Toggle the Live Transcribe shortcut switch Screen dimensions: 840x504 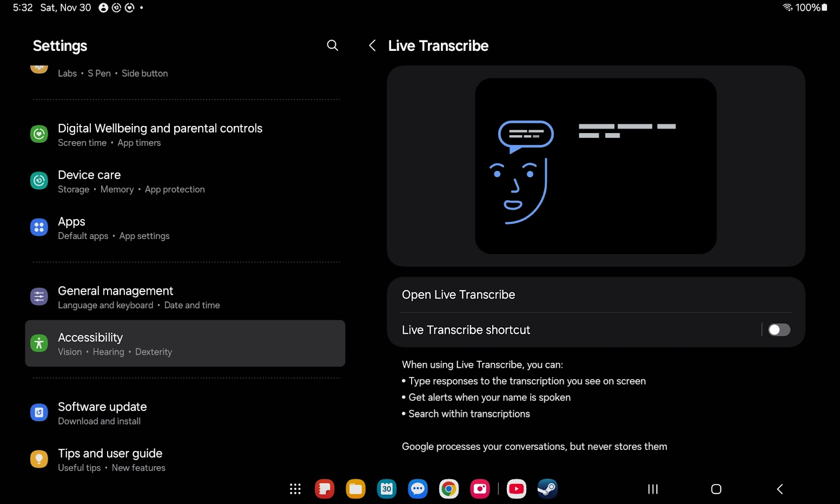779,330
